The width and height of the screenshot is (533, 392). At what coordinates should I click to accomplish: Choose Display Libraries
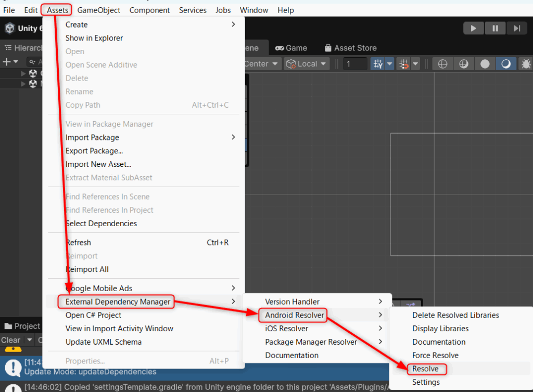461,329
